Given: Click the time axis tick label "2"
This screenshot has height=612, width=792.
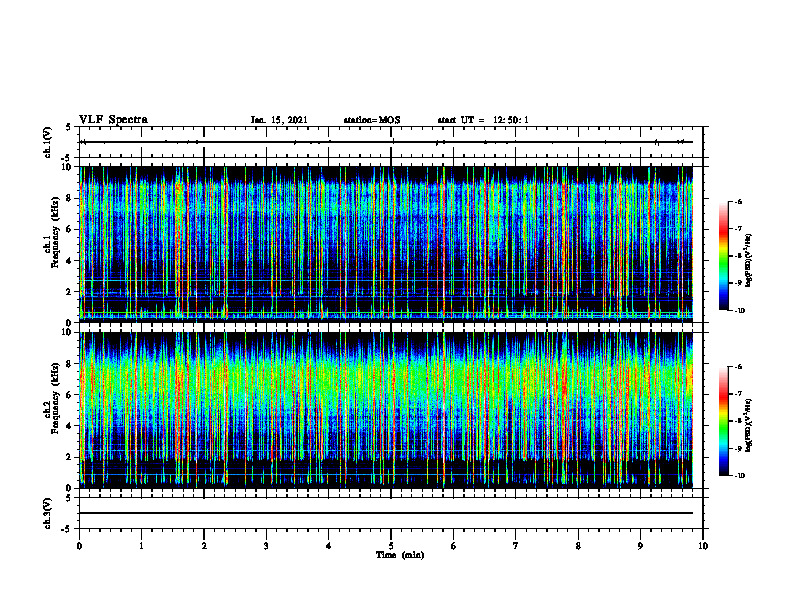Looking at the screenshot, I should [x=204, y=546].
